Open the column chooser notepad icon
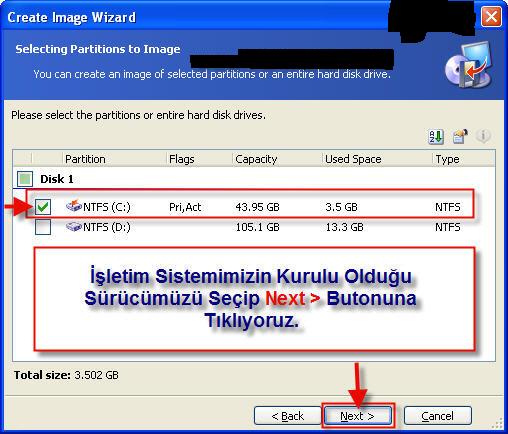508x434 pixels. coord(460,136)
